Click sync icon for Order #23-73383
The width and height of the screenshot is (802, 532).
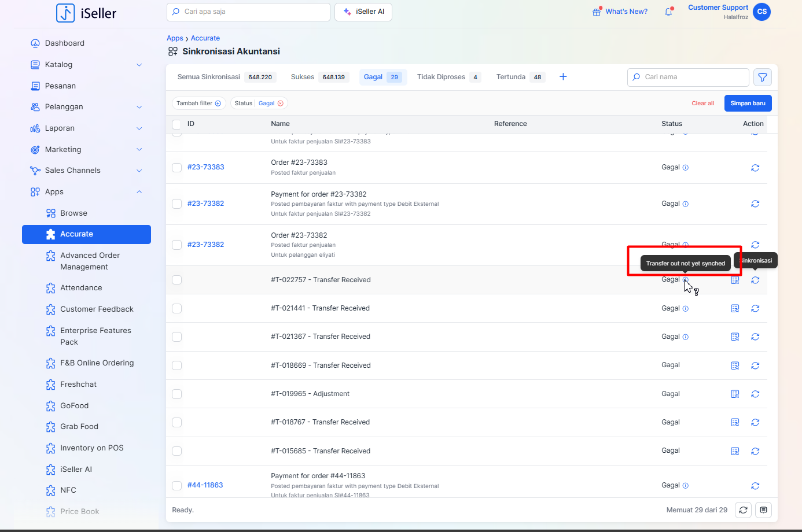point(755,168)
